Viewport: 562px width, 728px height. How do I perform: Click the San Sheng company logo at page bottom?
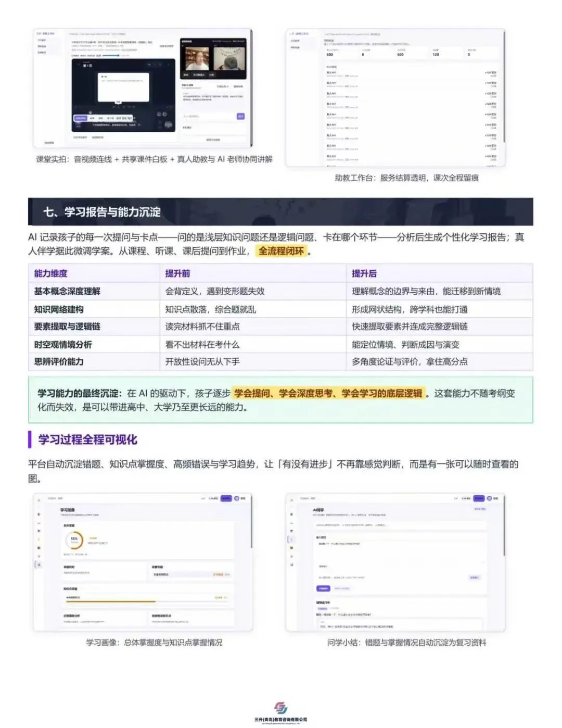coord(280,708)
